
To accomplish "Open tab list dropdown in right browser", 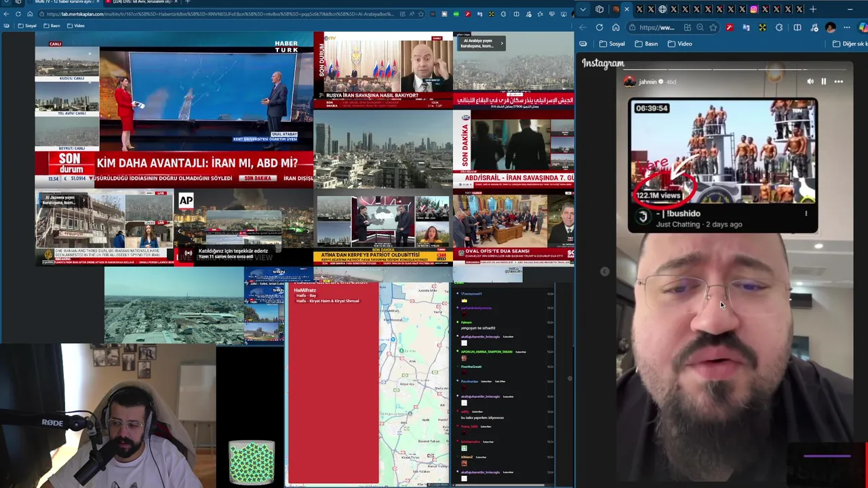I will click(583, 9).
